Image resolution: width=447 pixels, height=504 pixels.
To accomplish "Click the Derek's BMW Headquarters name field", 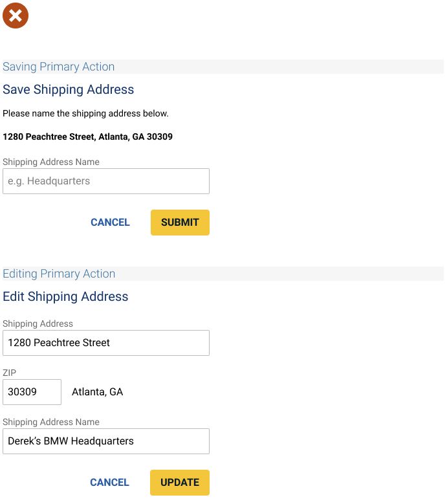I will pyautogui.click(x=106, y=441).
